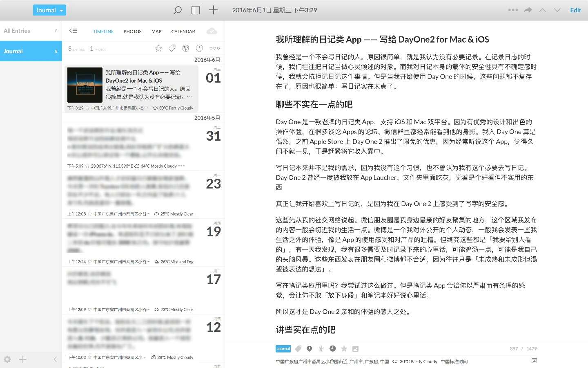The image size is (588, 368).
Task: Open the Journal selector dropdown
Action: (49, 10)
